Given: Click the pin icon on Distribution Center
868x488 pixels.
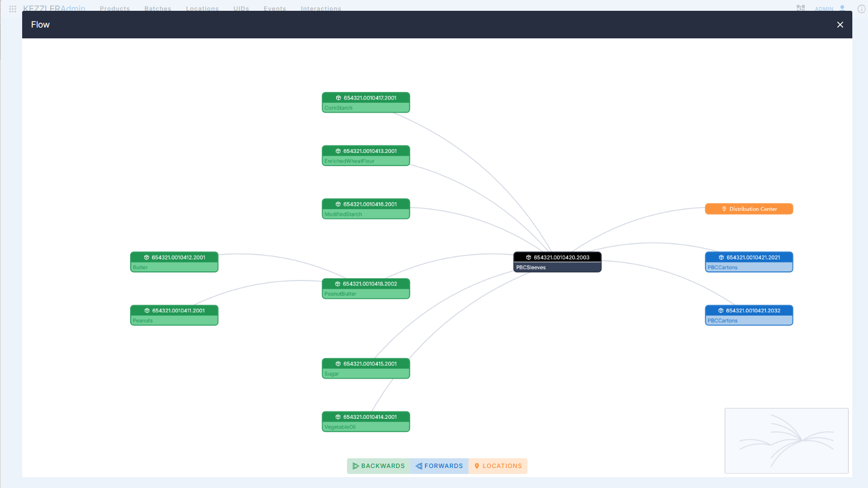Looking at the screenshot, I should pyautogui.click(x=724, y=209).
